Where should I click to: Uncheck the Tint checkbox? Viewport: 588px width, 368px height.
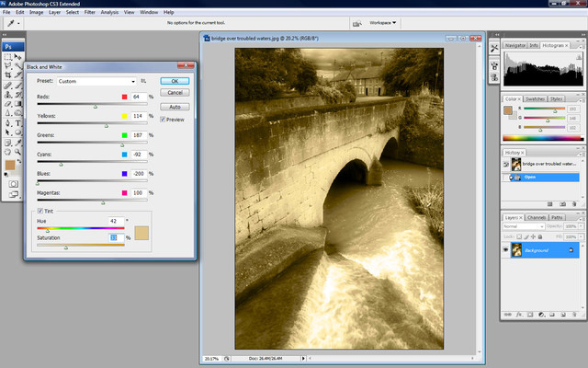[40, 211]
